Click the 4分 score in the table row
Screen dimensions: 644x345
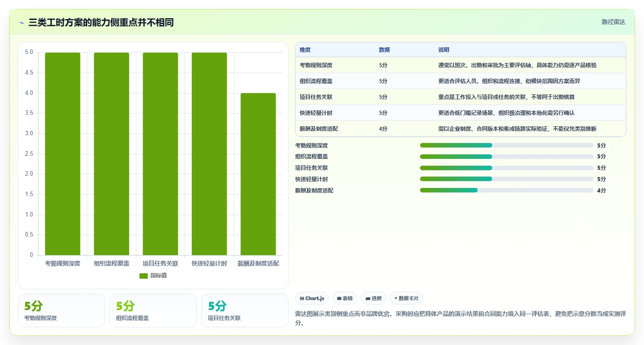[x=383, y=129]
